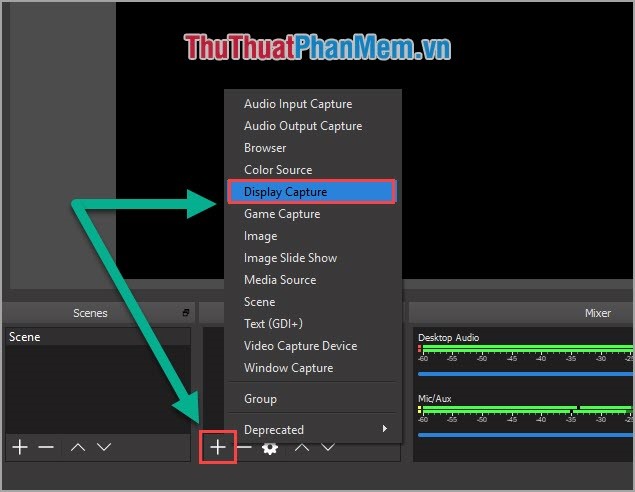
Task: Choose Video Capture Device option
Action: 313,346
